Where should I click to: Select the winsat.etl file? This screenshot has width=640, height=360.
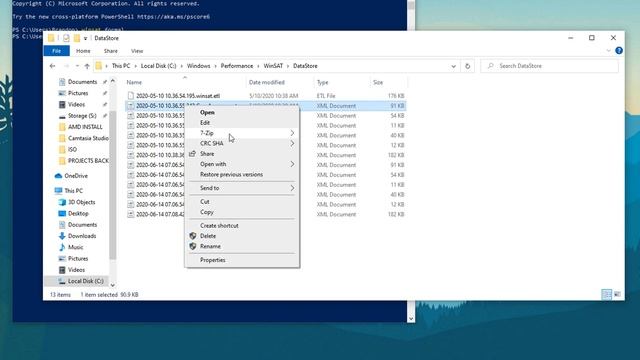pyautogui.click(x=178, y=96)
